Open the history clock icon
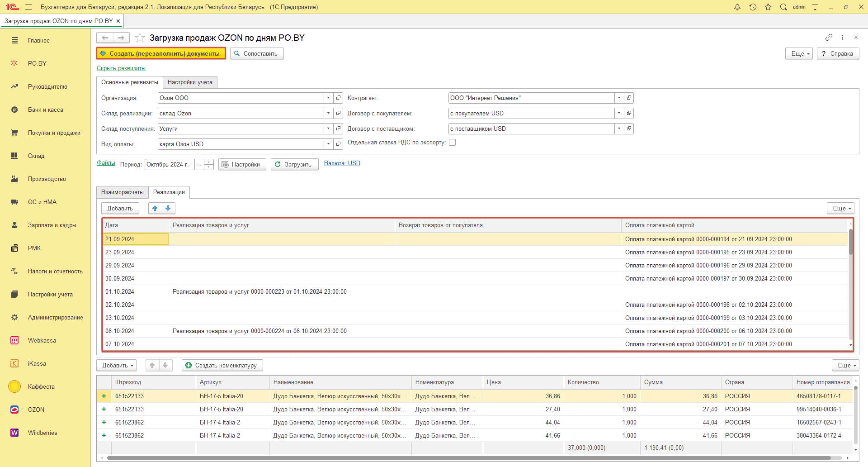The width and height of the screenshot is (868, 467). click(x=753, y=7)
